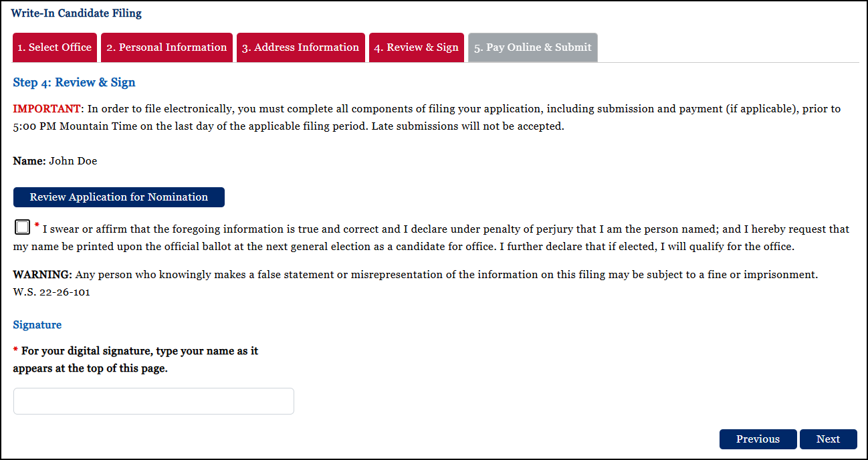Select the Review & Sign tab
The image size is (868, 460).
pyautogui.click(x=416, y=47)
